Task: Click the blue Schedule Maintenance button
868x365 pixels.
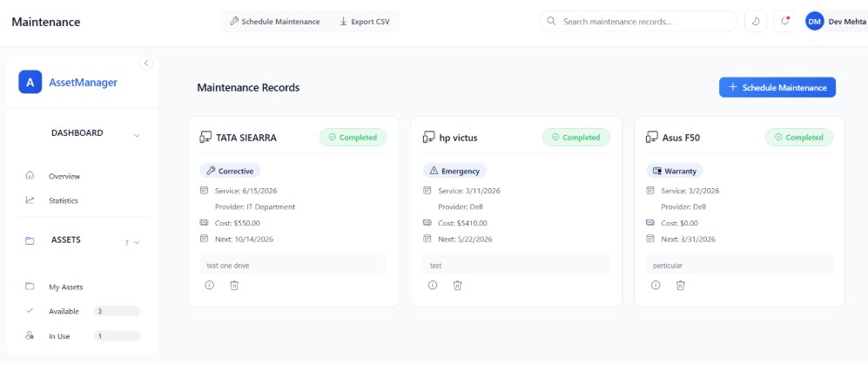Action: click(x=777, y=87)
